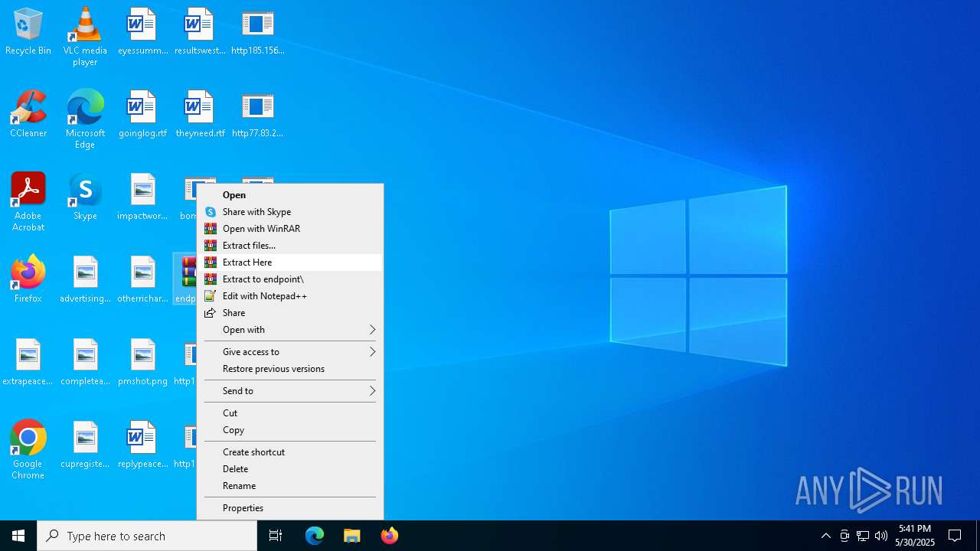980x551 pixels.
Task: Select the cupregiste image file icon
Action: (x=85, y=445)
